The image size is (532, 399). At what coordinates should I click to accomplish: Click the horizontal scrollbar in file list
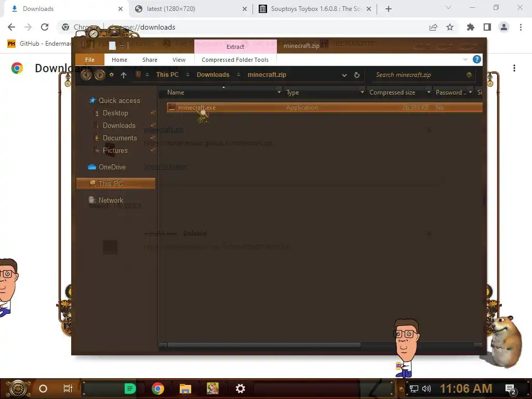coord(264,345)
